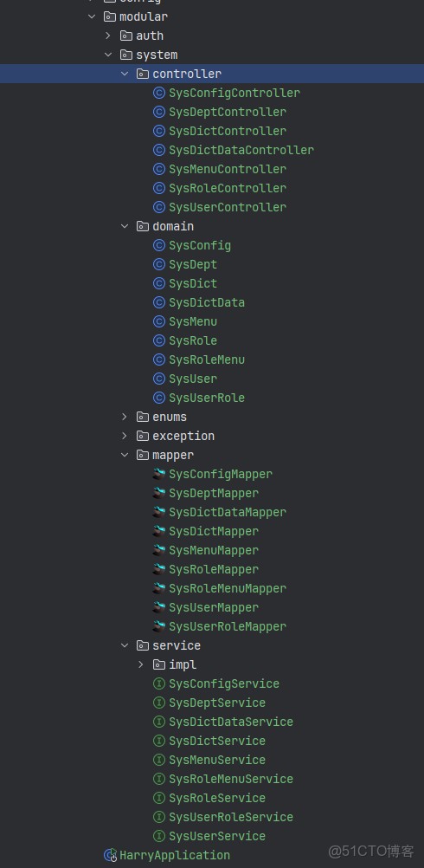
Task: Click the SysConfigMapper bird icon
Action: (158, 474)
